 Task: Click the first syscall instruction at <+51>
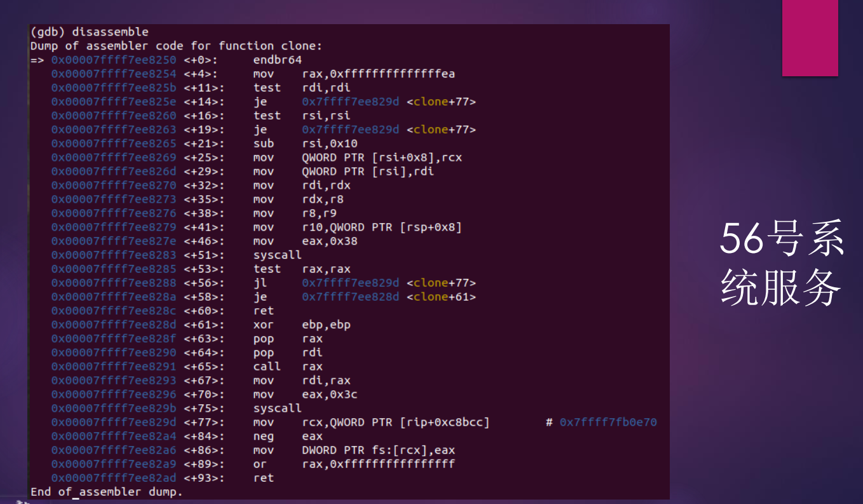tap(277, 255)
